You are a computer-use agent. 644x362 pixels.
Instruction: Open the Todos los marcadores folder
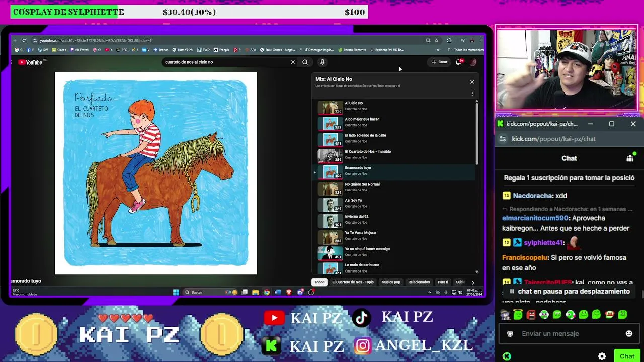[466, 50]
